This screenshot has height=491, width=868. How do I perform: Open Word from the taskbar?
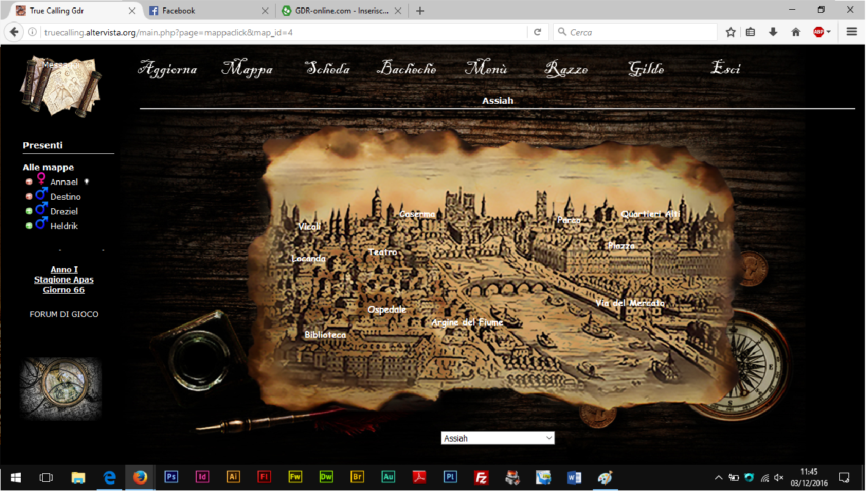(574, 477)
